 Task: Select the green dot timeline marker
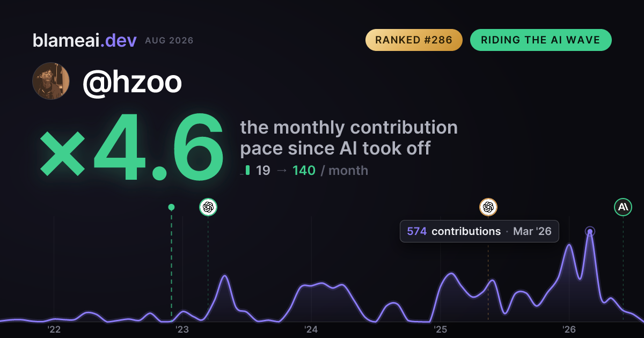click(171, 207)
